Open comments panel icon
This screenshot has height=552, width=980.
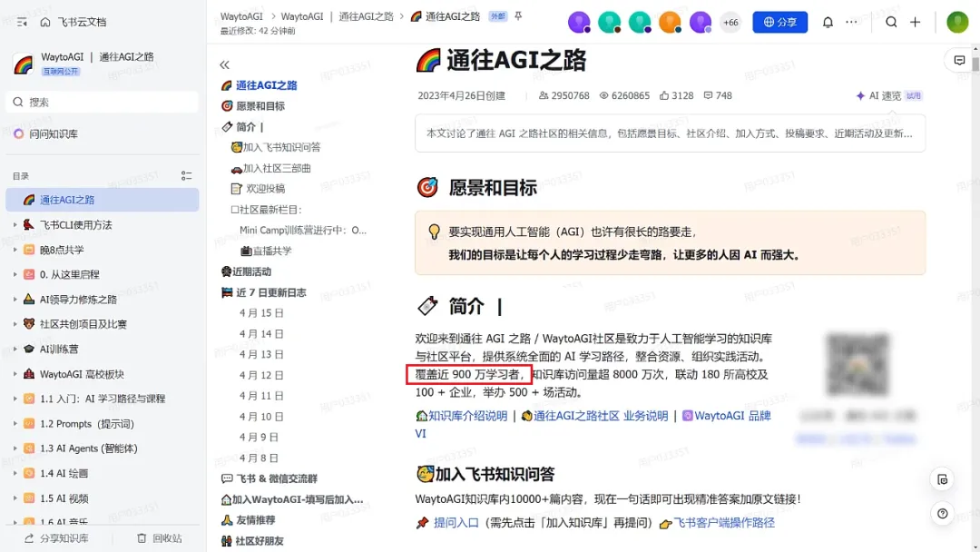point(959,60)
